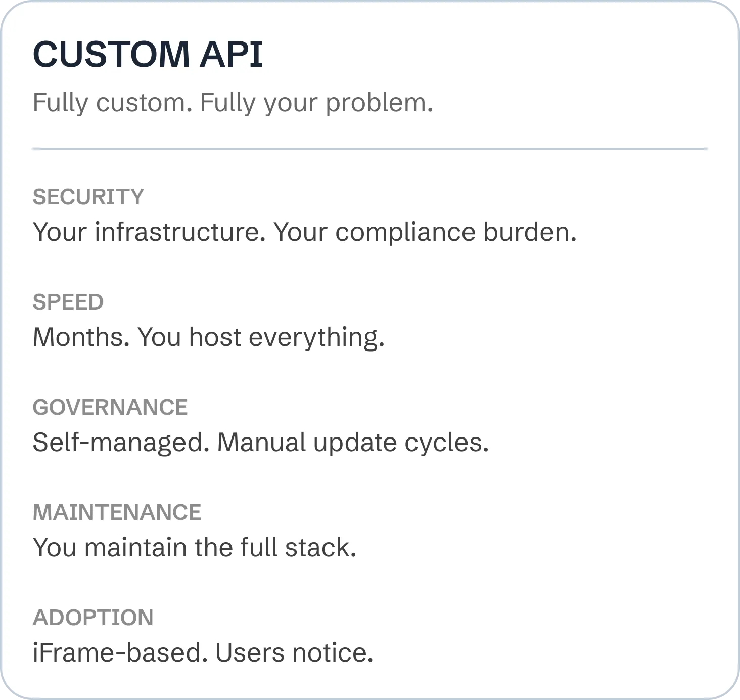Click 'You maintain the full stack.' text
740x700 pixels.
tap(195, 548)
